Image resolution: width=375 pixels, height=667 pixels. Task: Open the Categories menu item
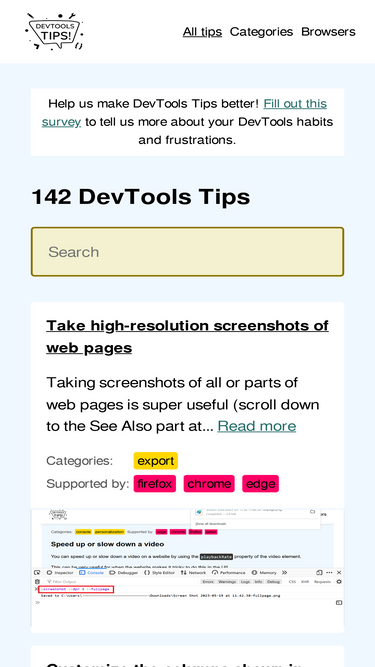pos(261,32)
